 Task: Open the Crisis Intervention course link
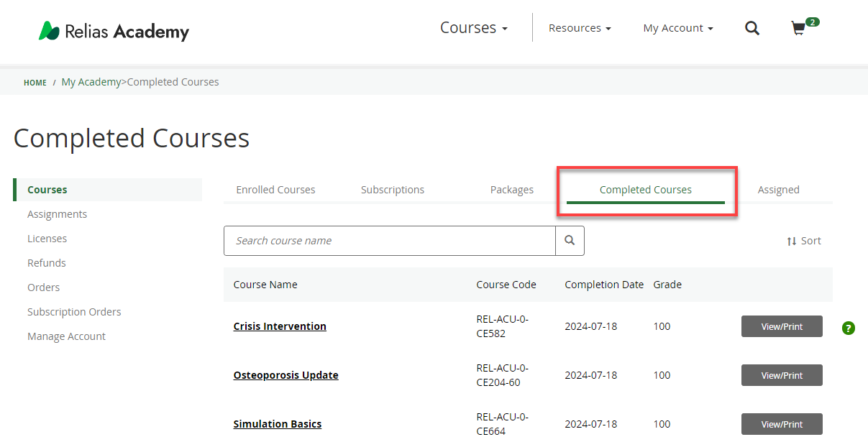(x=280, y=326)
